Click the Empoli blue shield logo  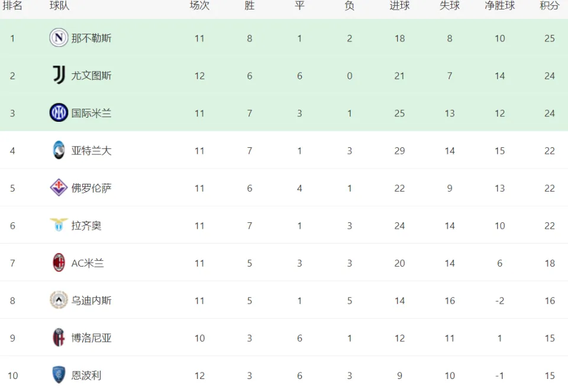(59, 375)
